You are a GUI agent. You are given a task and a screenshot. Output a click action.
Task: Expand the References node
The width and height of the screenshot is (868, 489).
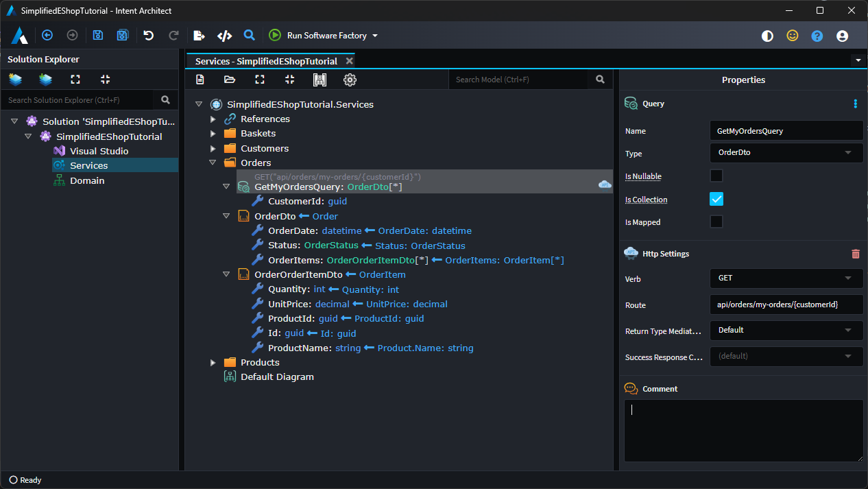click(x=213, y=119)
